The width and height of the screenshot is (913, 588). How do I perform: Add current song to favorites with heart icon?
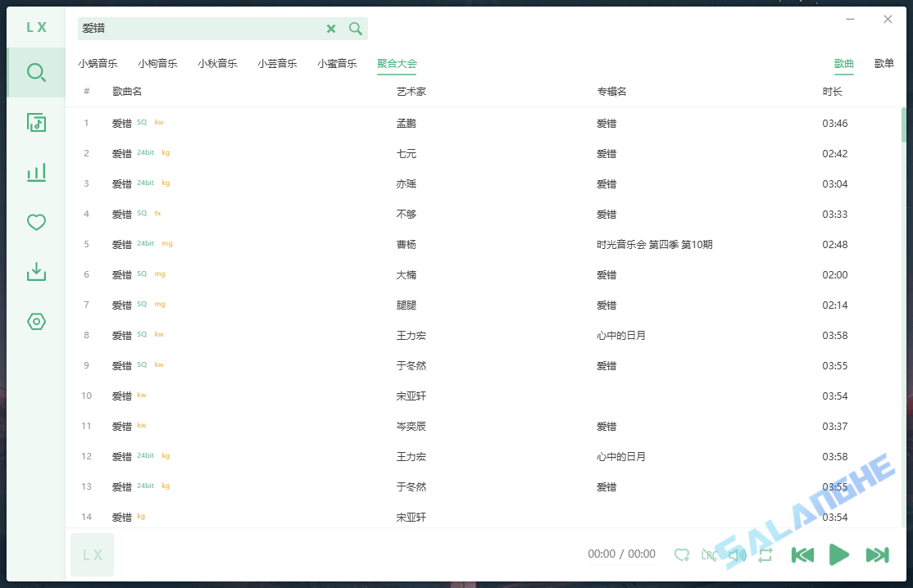pyautogui.click(x=682, y=554)
